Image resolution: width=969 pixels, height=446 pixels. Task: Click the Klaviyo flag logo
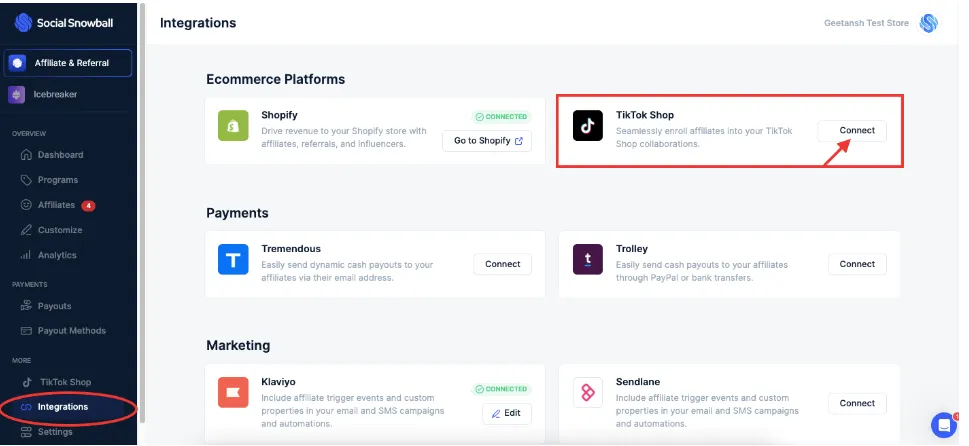click(233, 392)
